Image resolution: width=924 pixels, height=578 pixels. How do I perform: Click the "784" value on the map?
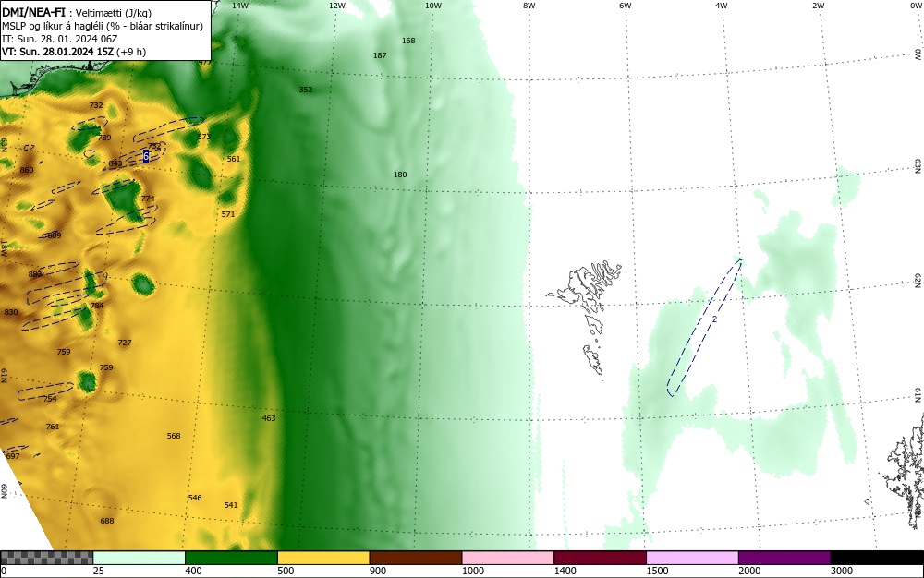pyautogui.click(x=97, y=306)
